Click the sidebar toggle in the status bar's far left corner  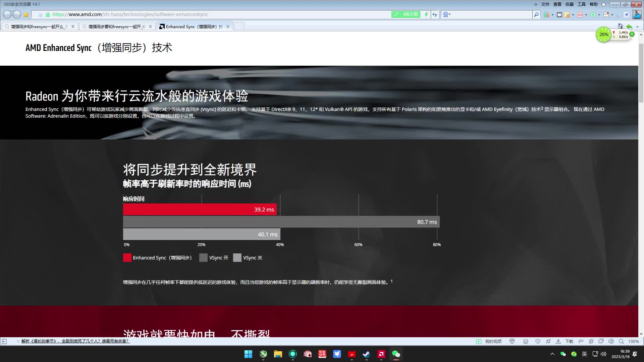coord(4,341)
